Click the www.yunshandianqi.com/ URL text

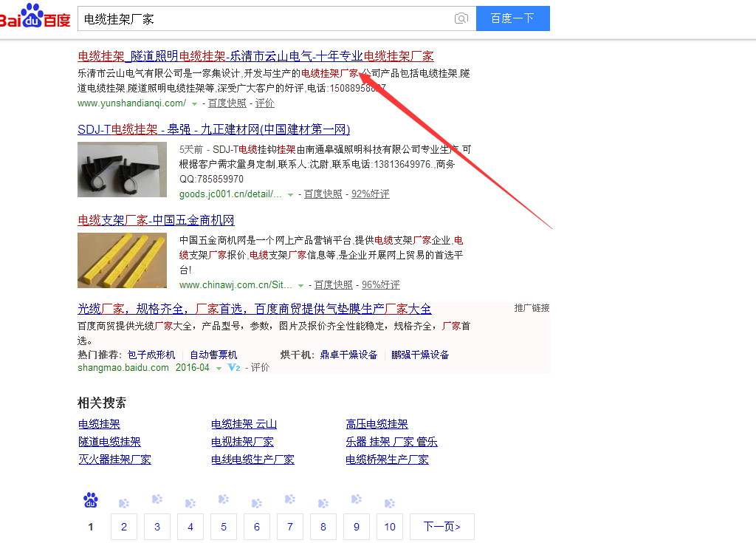(x=131, y=103)
